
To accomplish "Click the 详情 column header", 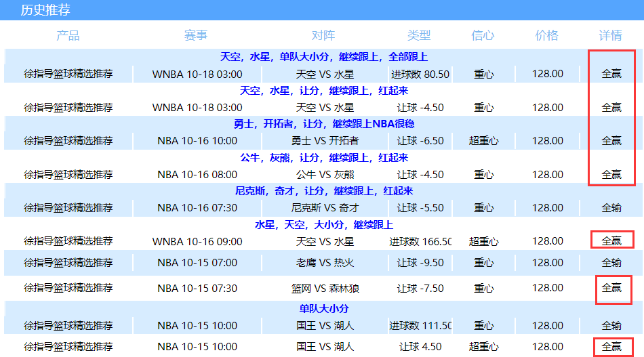I will 611,36.
